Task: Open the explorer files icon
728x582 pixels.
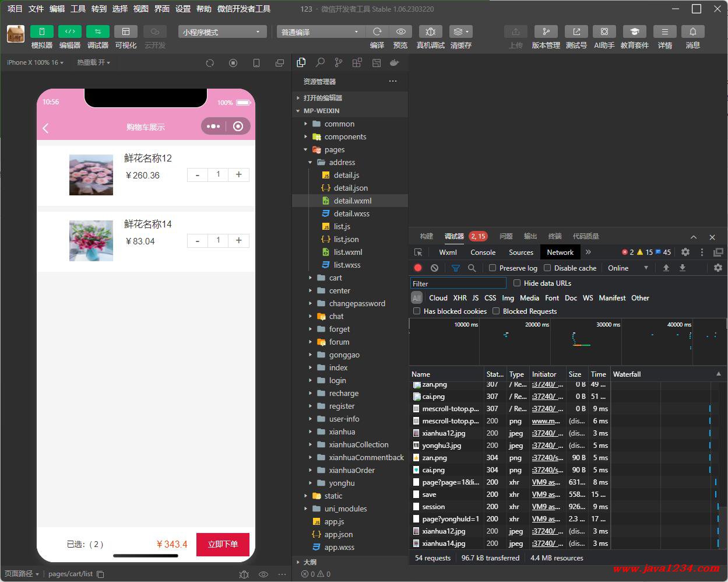Action: [301, 63]
